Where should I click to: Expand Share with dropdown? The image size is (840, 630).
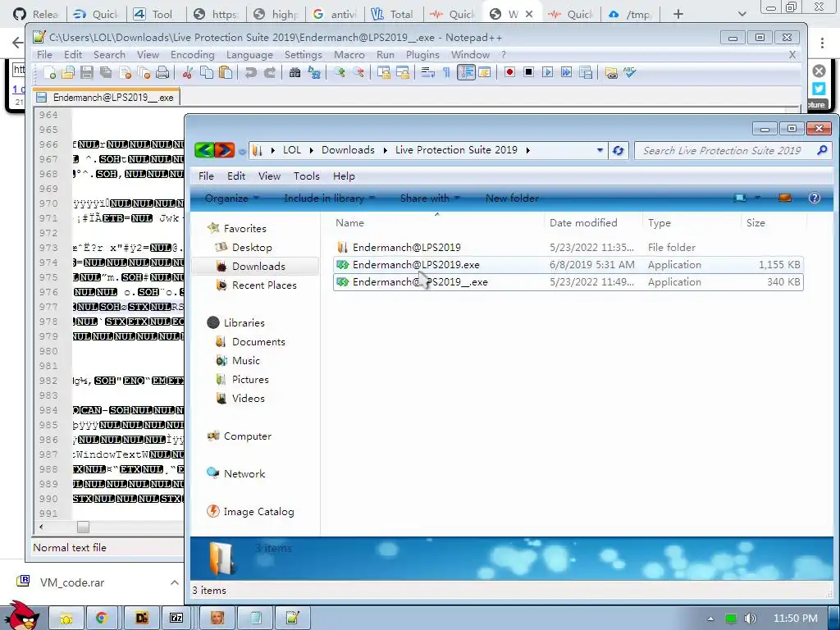tap(430, 199)
